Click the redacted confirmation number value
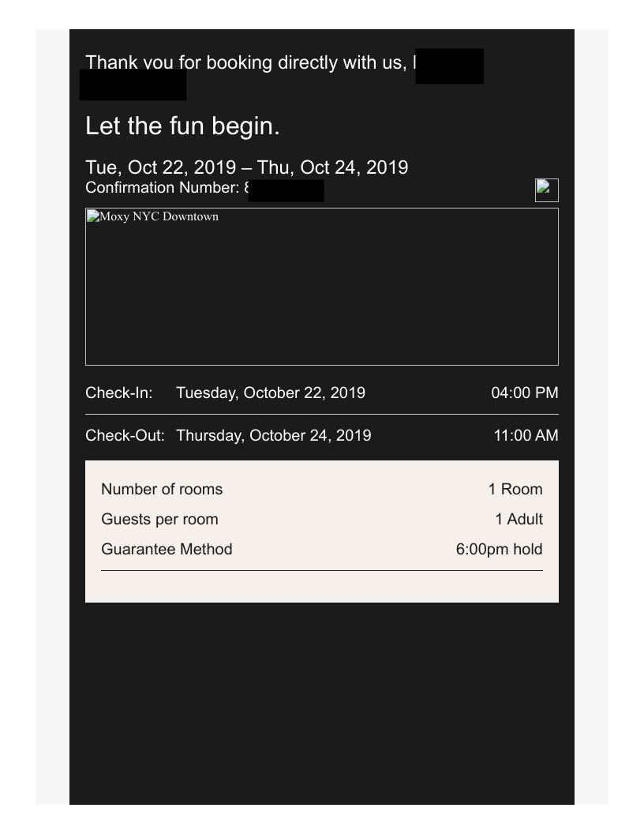This screenshot has width=644, height=834. pos(286,190)
